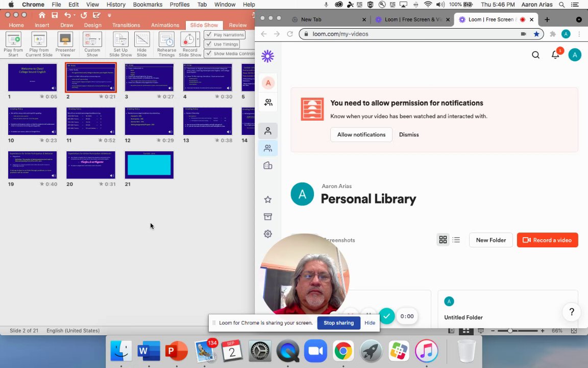Open Loom notifications bell
Viewport: 588px width, 368px height.
(x=555, y=55)
